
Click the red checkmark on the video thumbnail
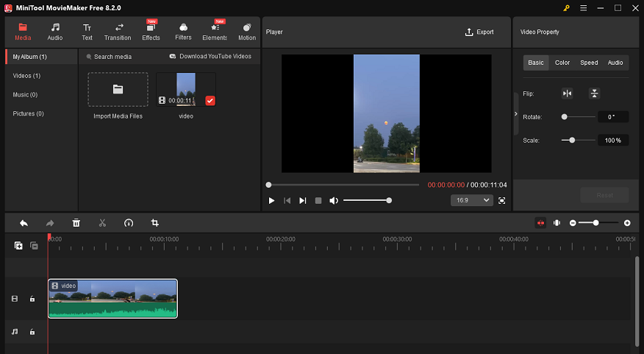210,101
